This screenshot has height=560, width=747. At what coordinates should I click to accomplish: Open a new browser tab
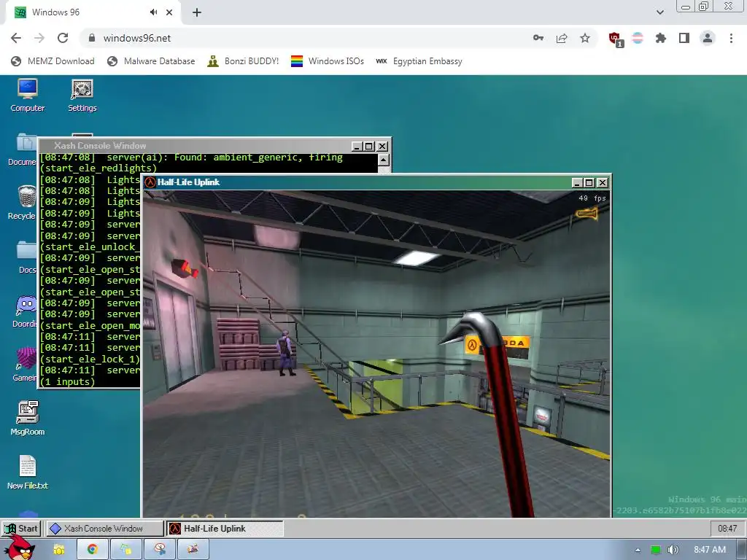coord(197,12)
